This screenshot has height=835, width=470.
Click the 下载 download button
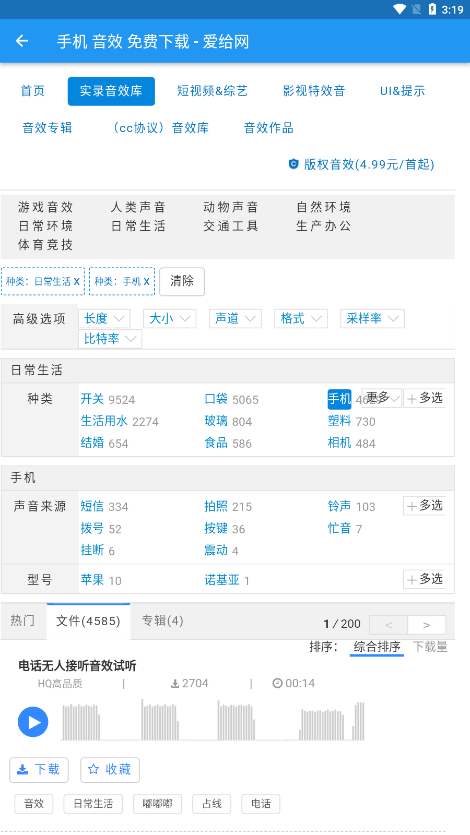(x=39, y=769)
